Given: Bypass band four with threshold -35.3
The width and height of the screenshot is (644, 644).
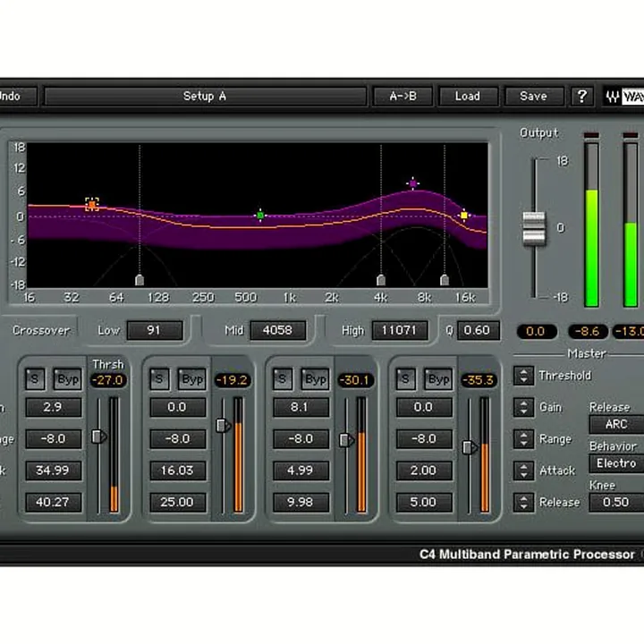Looking at the screenshot, I should point(438,378).
